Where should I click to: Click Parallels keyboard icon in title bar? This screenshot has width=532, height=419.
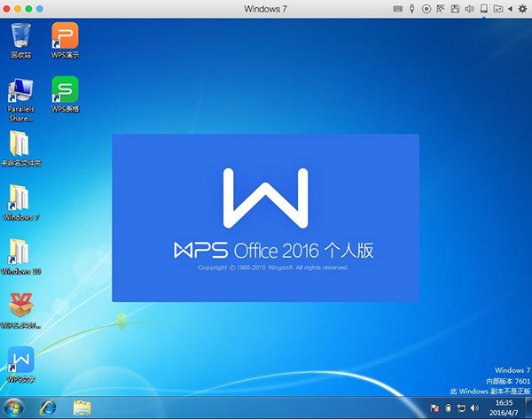(397, 9)
